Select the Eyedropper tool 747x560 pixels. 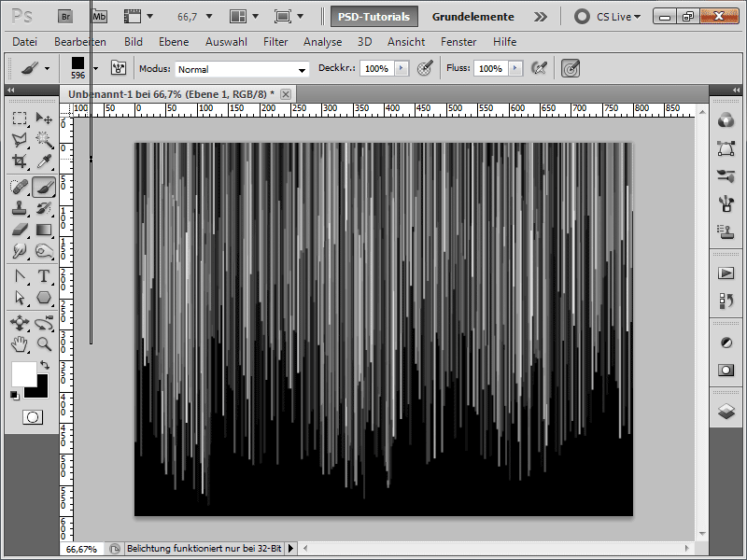(x=44, y=161)
